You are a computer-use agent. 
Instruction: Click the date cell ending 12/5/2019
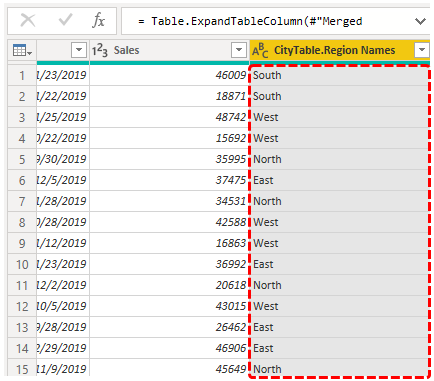(x=63, y=180)
